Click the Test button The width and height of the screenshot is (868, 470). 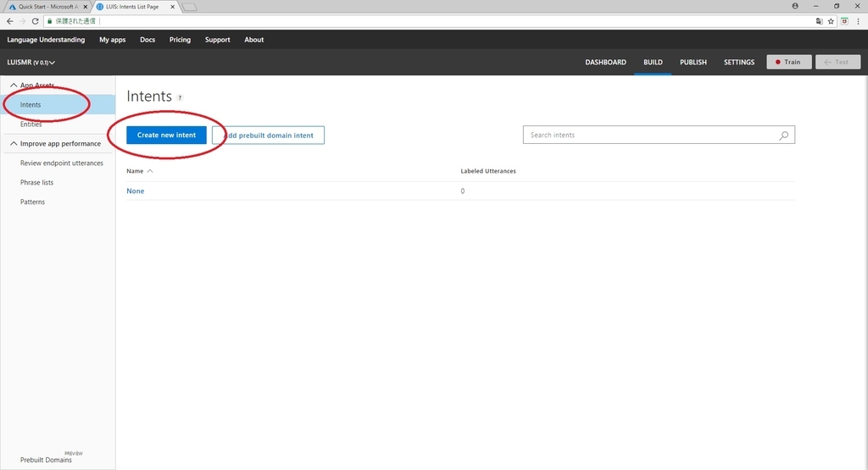click(837, 62)
